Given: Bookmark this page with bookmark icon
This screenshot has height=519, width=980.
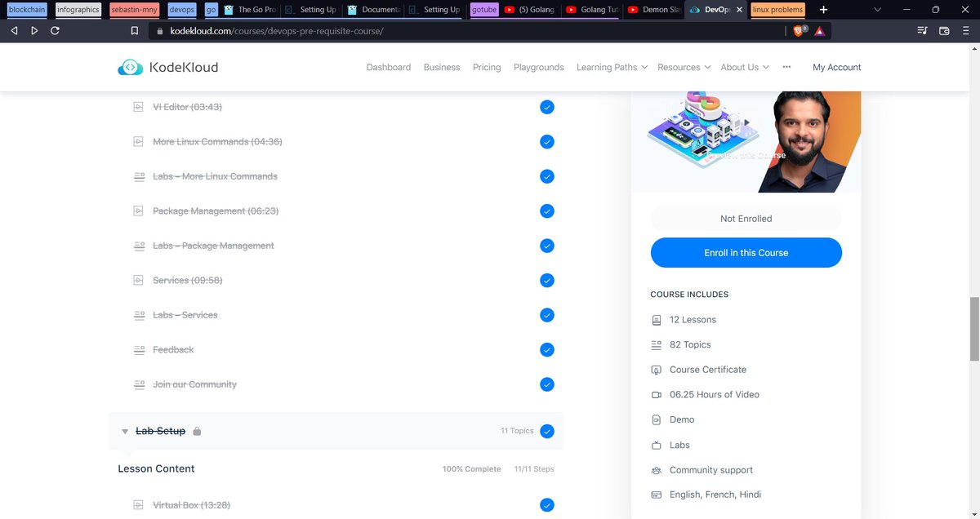Looking at the screenshot, I should tap(135, 31).
